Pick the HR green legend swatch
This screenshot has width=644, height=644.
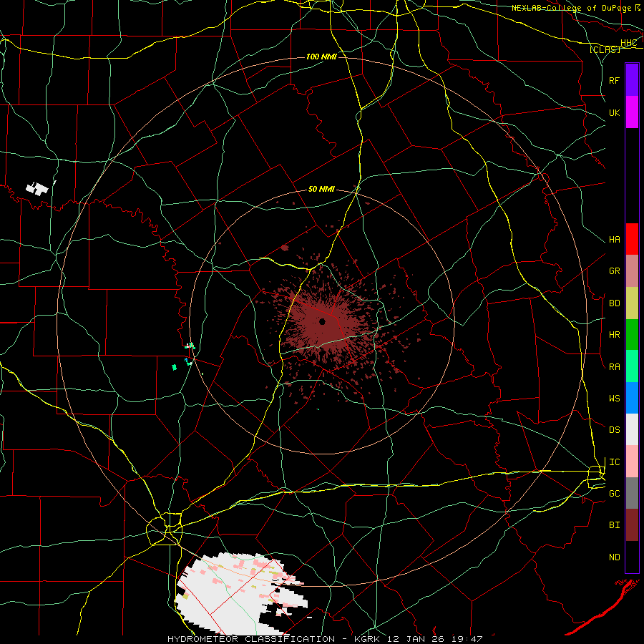pos(632,334)
